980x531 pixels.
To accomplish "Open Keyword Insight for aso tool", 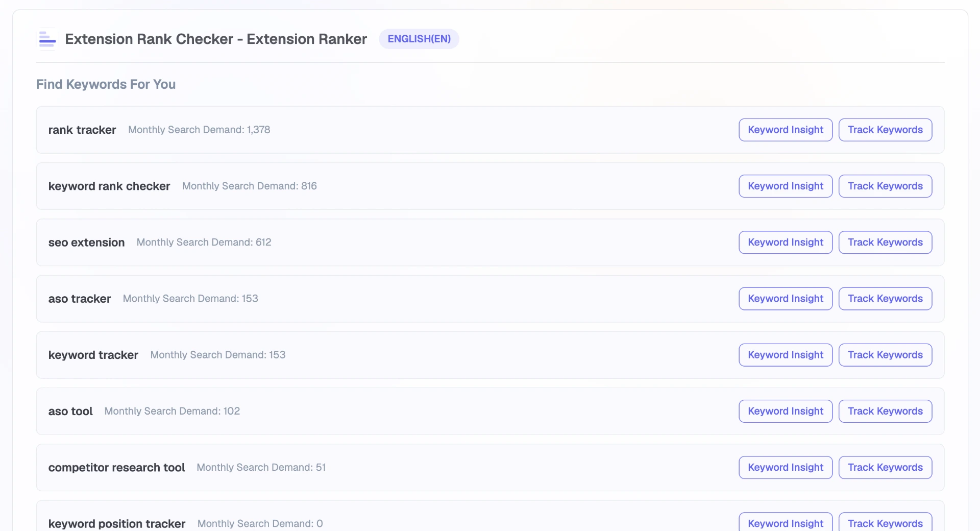I will [786, 411].
